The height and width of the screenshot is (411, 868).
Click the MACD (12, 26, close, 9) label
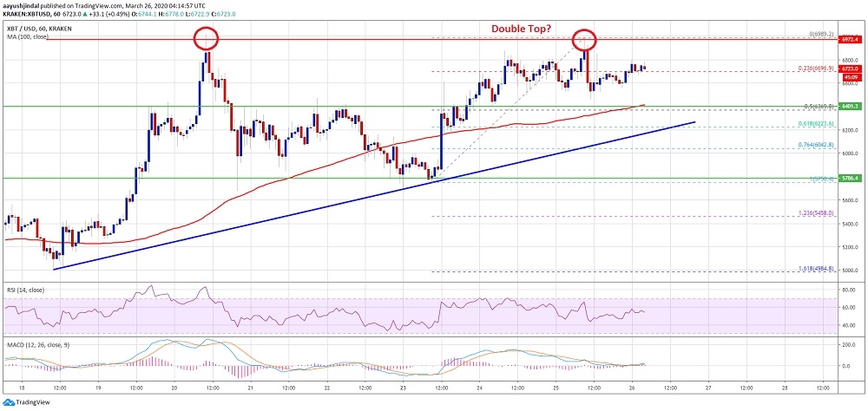pyautogui.click(x=36, y=346)
